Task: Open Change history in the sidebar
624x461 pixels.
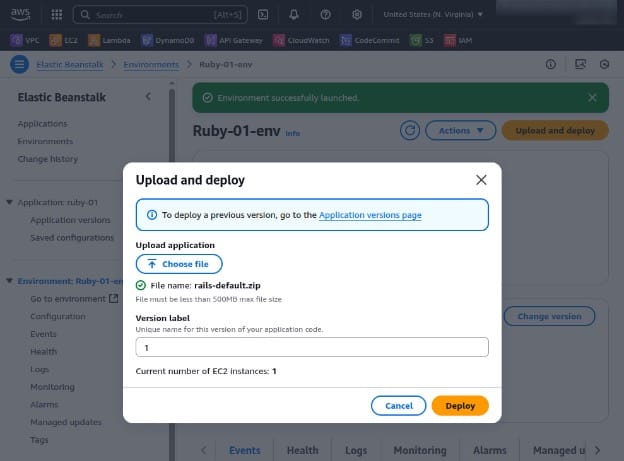Action: pyautogui.click(x=48, y=158)
